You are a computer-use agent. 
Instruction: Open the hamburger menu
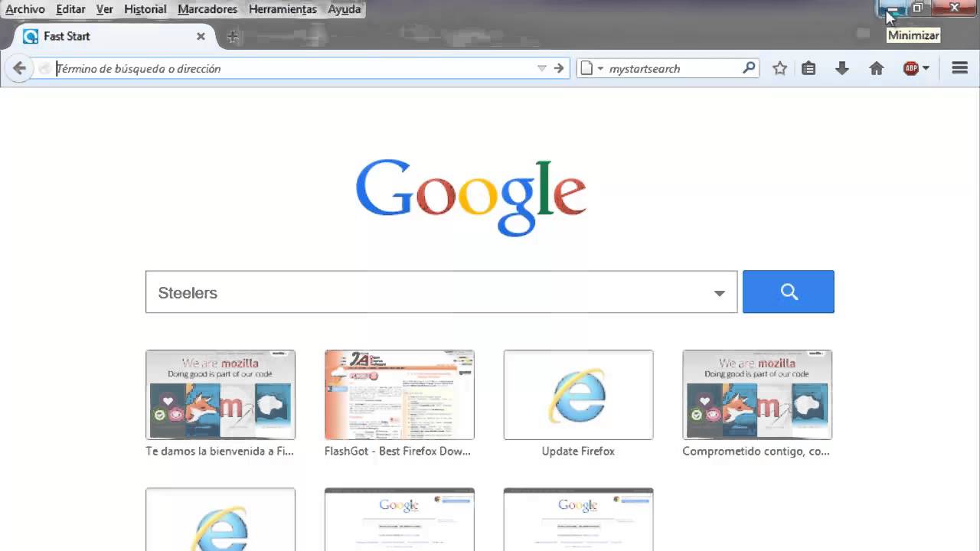click(960, 68)
